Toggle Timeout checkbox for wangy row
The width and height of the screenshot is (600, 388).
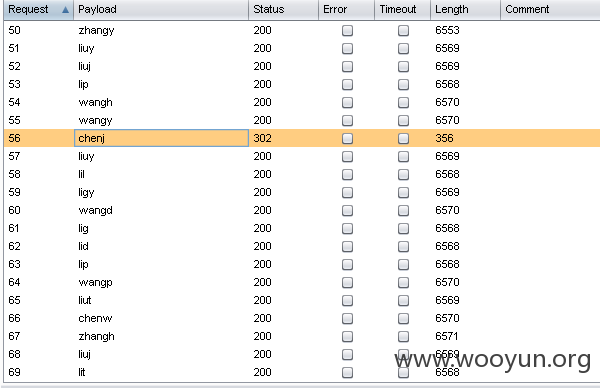(x=403, y=121)
